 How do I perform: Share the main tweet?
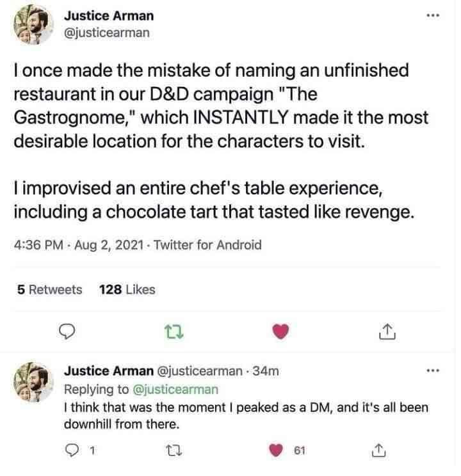click(x=386, y=331)
